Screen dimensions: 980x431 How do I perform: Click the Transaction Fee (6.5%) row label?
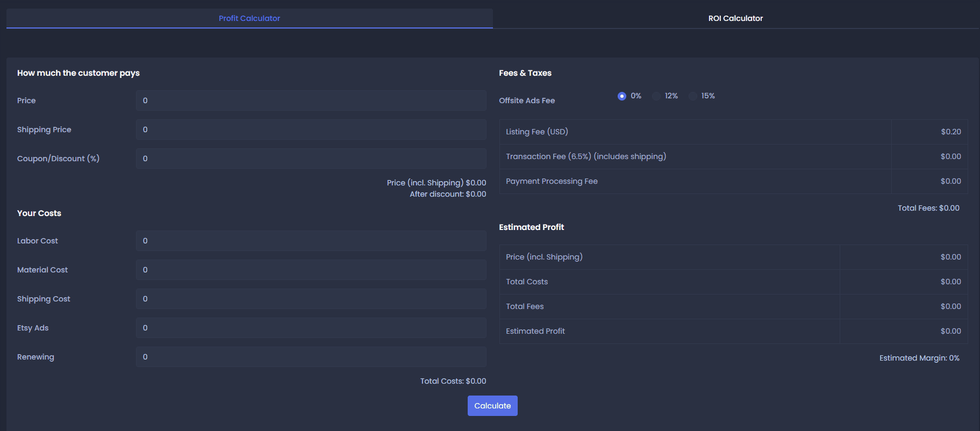pos(586,156)
